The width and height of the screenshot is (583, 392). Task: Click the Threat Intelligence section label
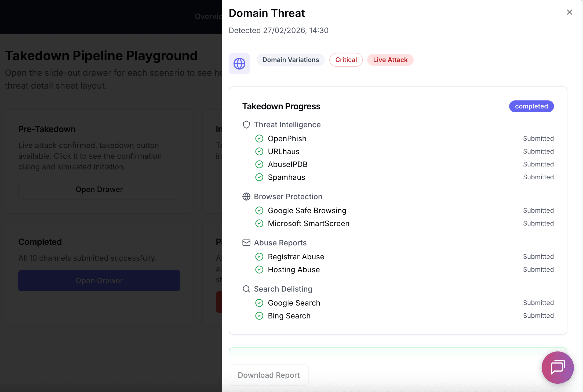[287, 125]
